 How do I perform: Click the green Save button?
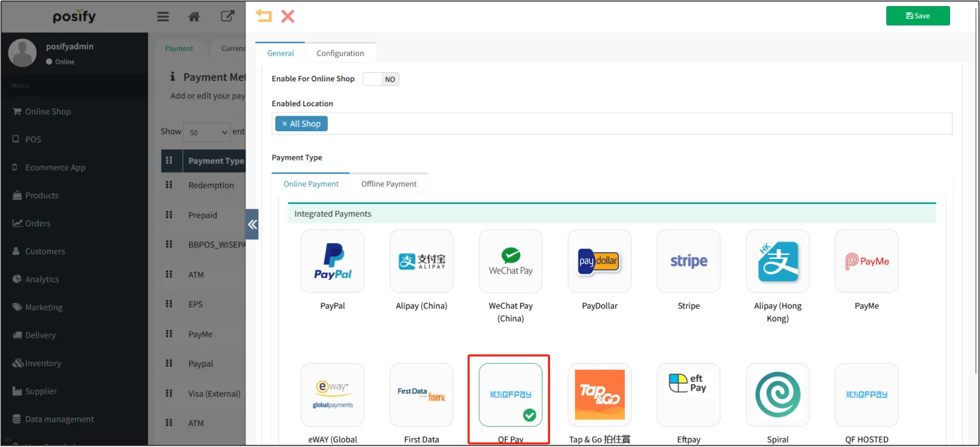pos(918,16)
